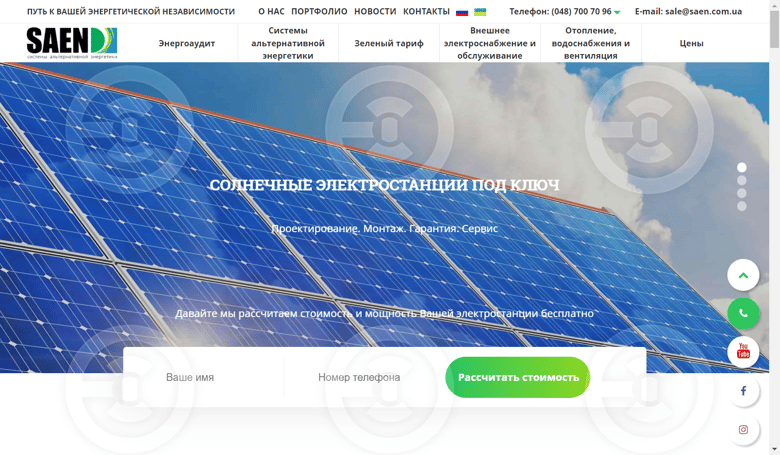The height and width of the screenshot is (455, 780).
Task: Click the green phone call button
Action: (x=743, y=313)
